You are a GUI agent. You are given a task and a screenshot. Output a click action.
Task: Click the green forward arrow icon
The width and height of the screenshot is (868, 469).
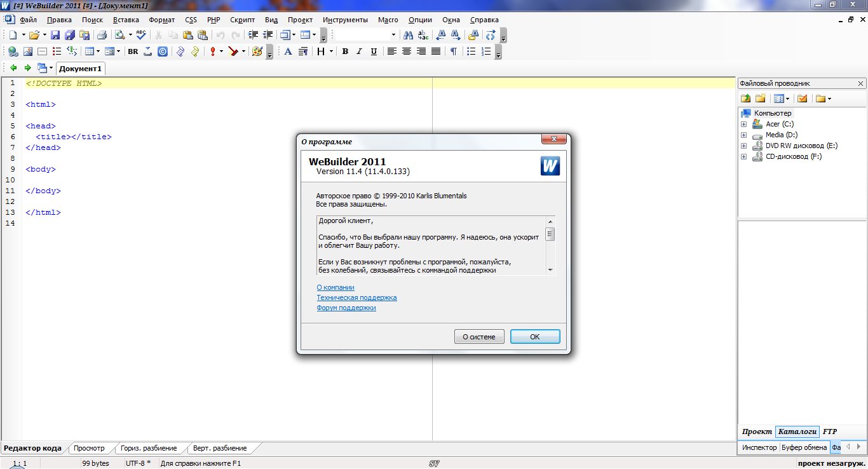pos(28,68)
